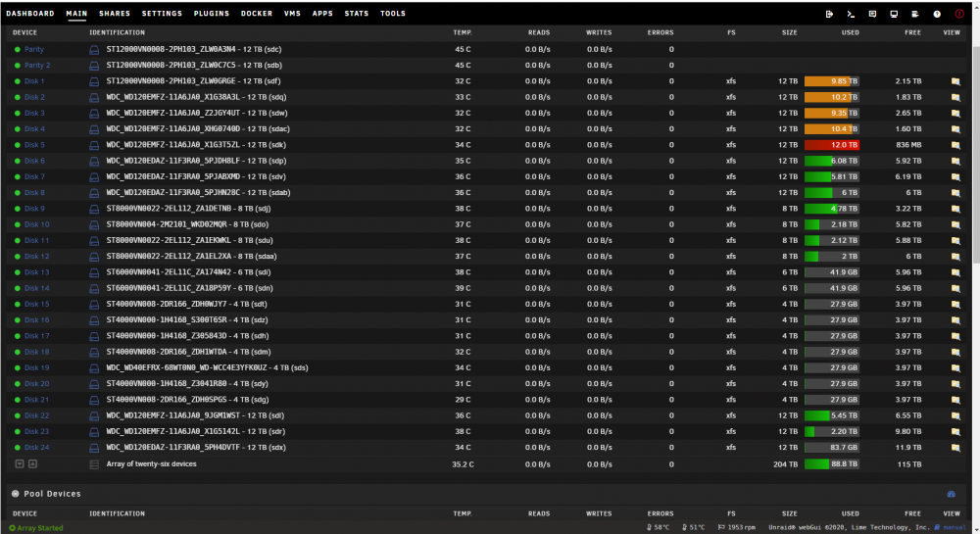Click 'ST12000VN0008-2PH103_ZLW0GRGE' identification text
The height and width of the screenshot is (534, 980).
click(171, 81)
